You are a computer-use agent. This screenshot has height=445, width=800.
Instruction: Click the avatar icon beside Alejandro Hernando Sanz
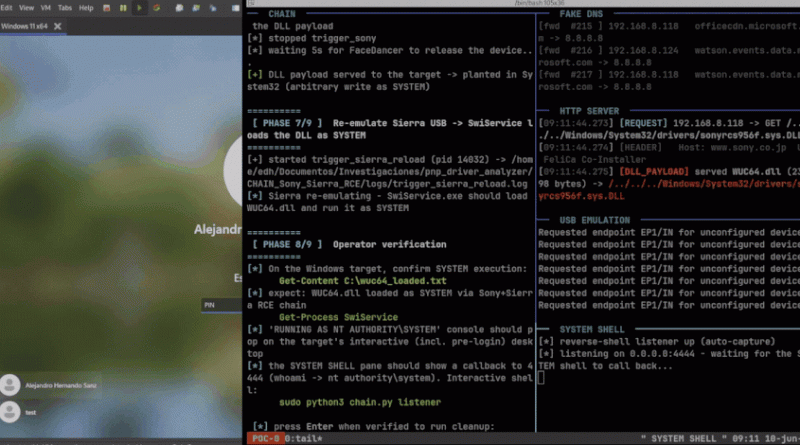10,385
